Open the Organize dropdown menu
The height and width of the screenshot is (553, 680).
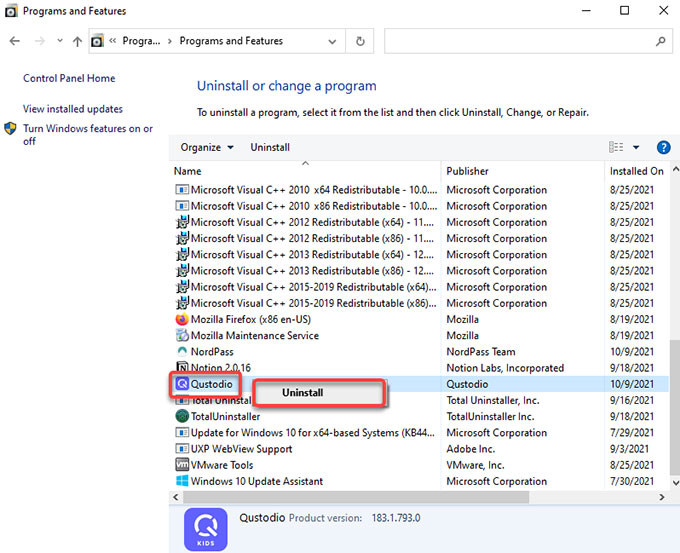point(207,147)
